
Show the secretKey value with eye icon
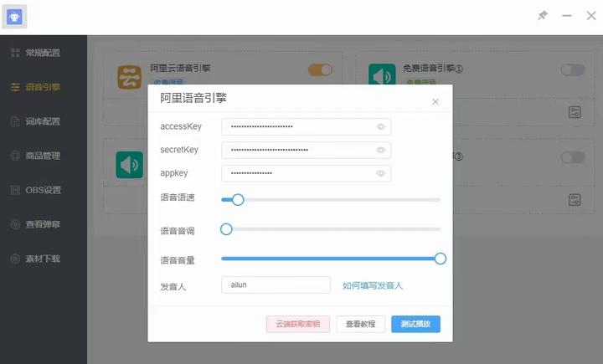pyautogui.click(x=381, y=150)
